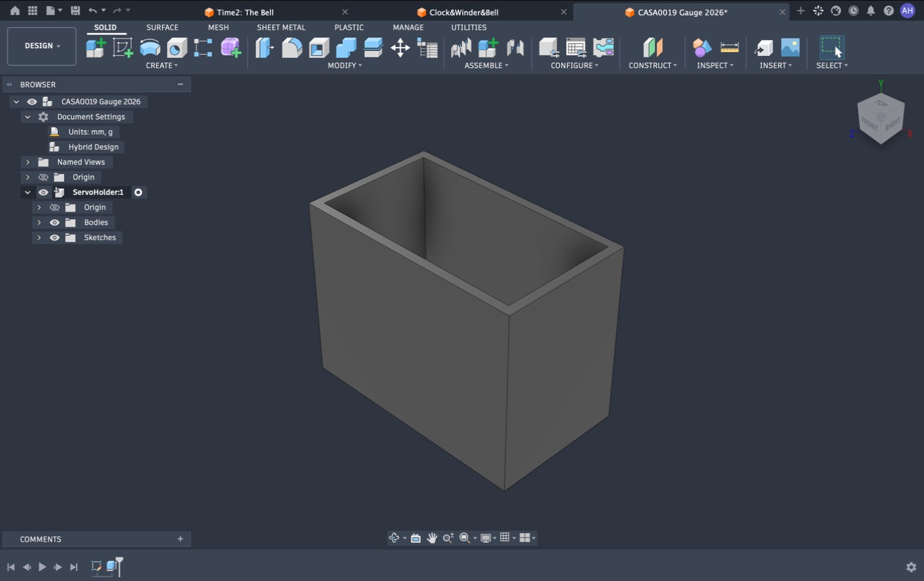
Task: Select the sketch feature in timeline
Action: pos(96,567)
